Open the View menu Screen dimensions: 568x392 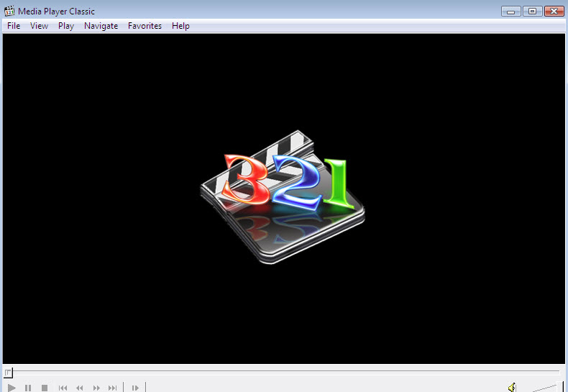pos(39,26)
